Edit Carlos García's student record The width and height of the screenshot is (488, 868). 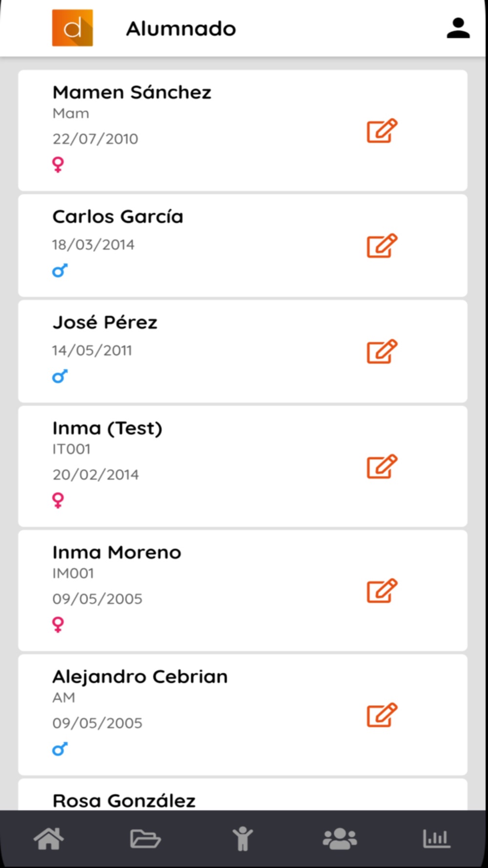(382, 246)
